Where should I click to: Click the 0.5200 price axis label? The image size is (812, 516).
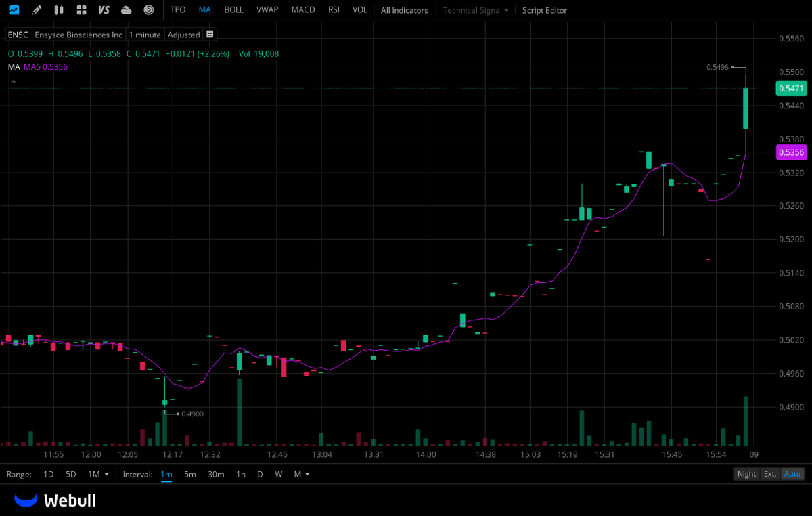pos(791,239)
